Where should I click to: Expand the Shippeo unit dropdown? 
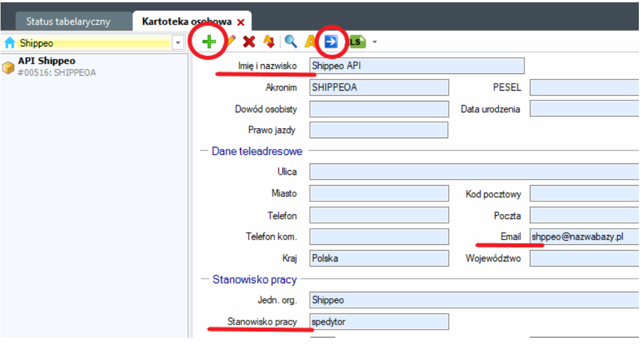(178, 43)
